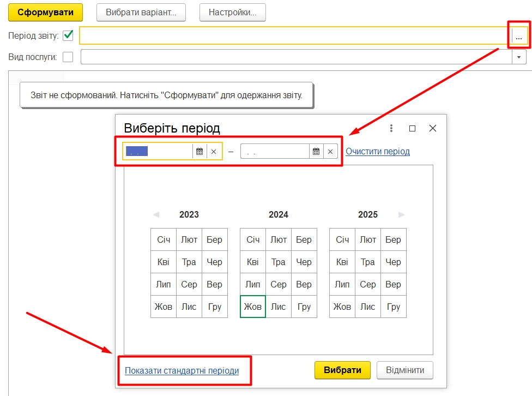This screenshot has height=396, width=532.
Task: Open Настройки... report settings
Action: coord(233,13)
